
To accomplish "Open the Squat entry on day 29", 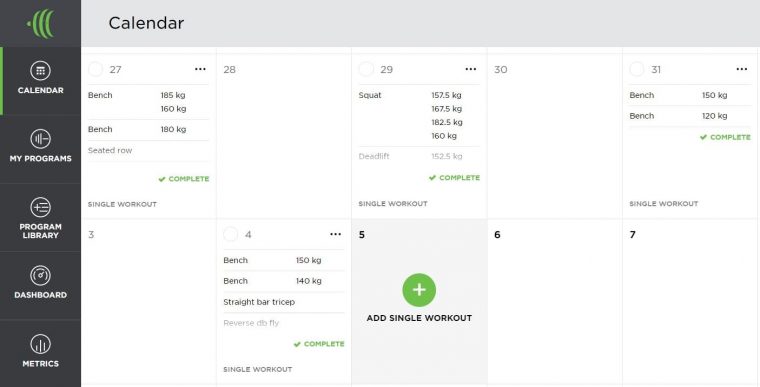I will click(419, 115).
